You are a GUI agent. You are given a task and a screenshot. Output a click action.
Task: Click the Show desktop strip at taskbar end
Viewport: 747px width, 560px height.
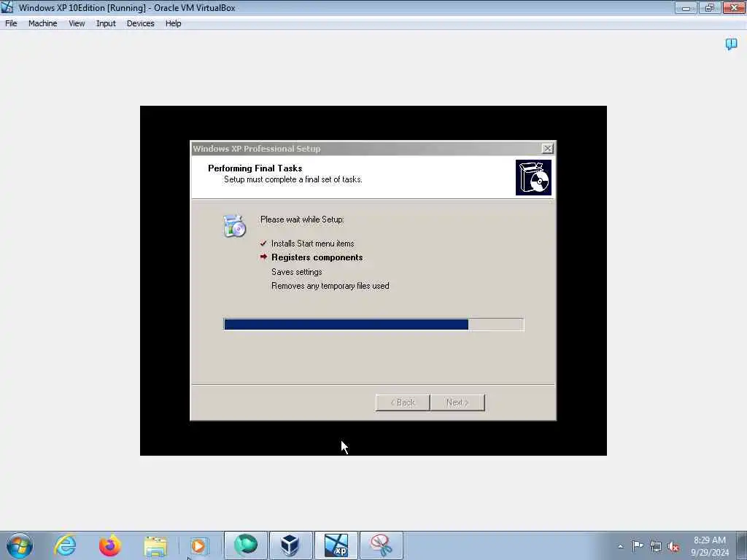[x=742, y=545]
